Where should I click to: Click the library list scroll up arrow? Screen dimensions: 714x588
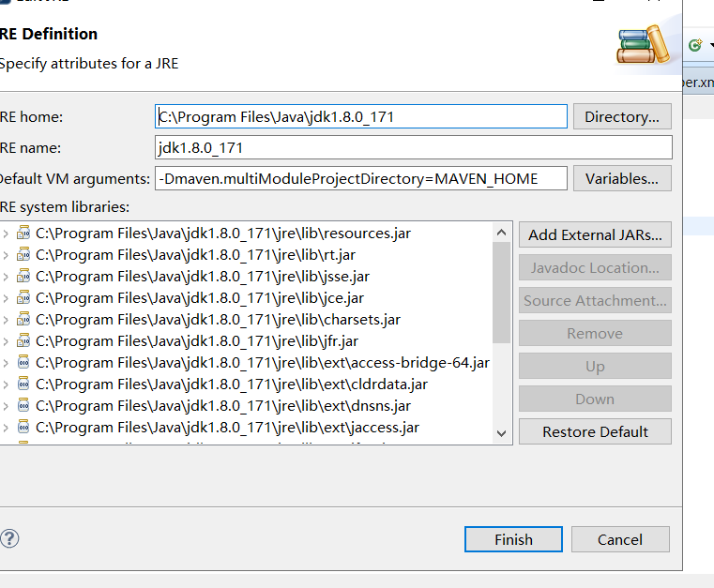[x=501, y=233]
